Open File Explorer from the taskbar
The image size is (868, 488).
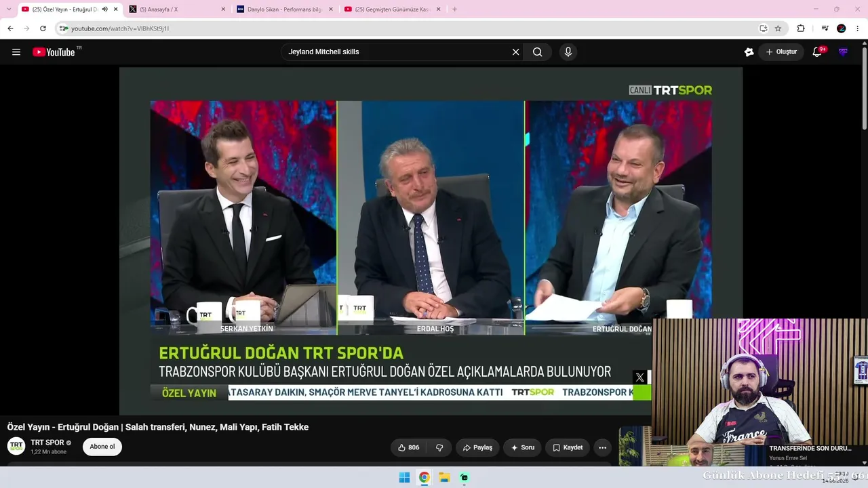point(444,477)
